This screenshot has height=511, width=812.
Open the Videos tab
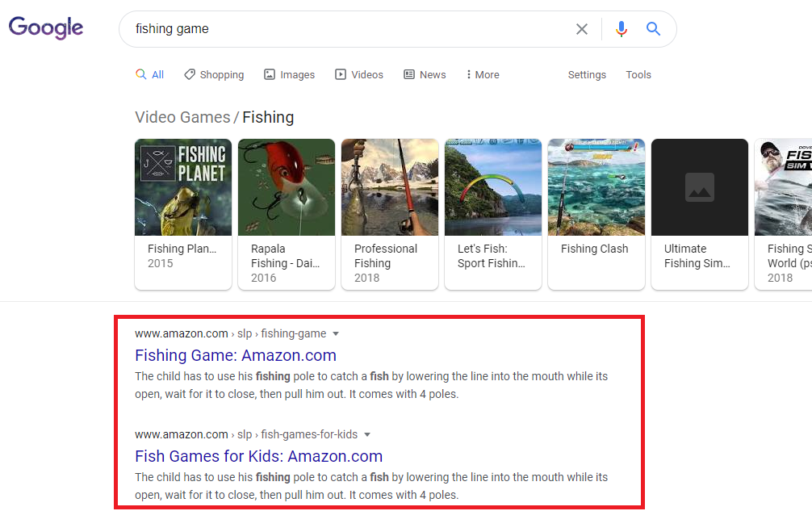pyautogui.click(x=359, y=74)
